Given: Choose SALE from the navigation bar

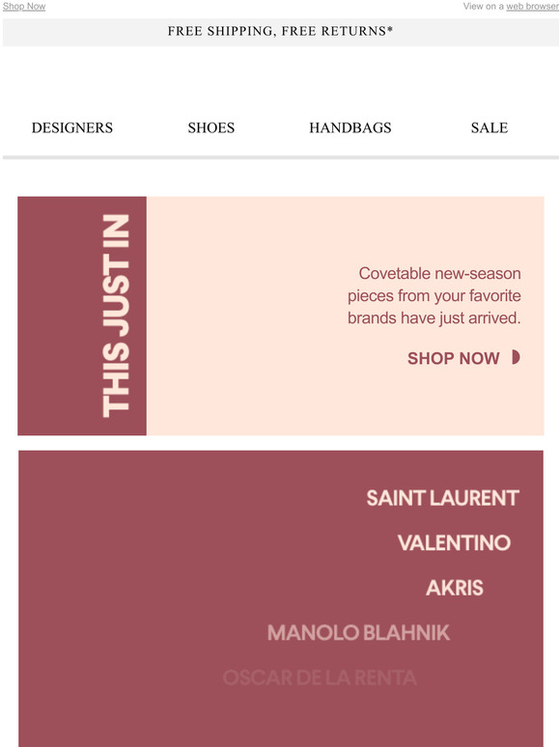Looking at the screenshot, I should click(490, 127).
